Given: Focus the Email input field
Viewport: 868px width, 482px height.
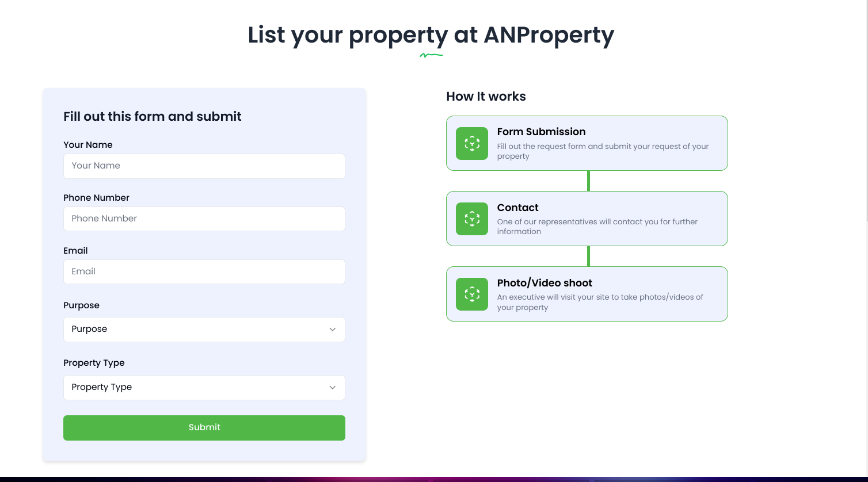Looking at the screenshot, I should [x=204, y=271].
